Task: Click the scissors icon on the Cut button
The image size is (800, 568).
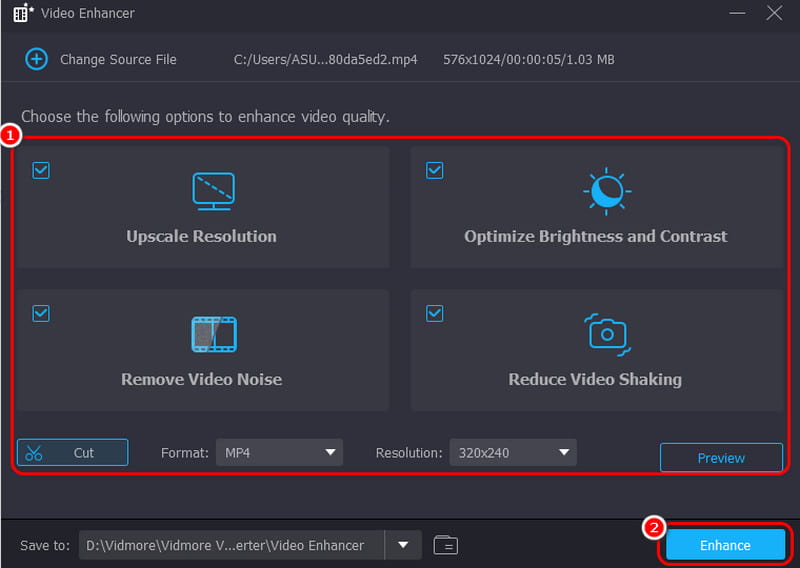Action: coord(35,453)
